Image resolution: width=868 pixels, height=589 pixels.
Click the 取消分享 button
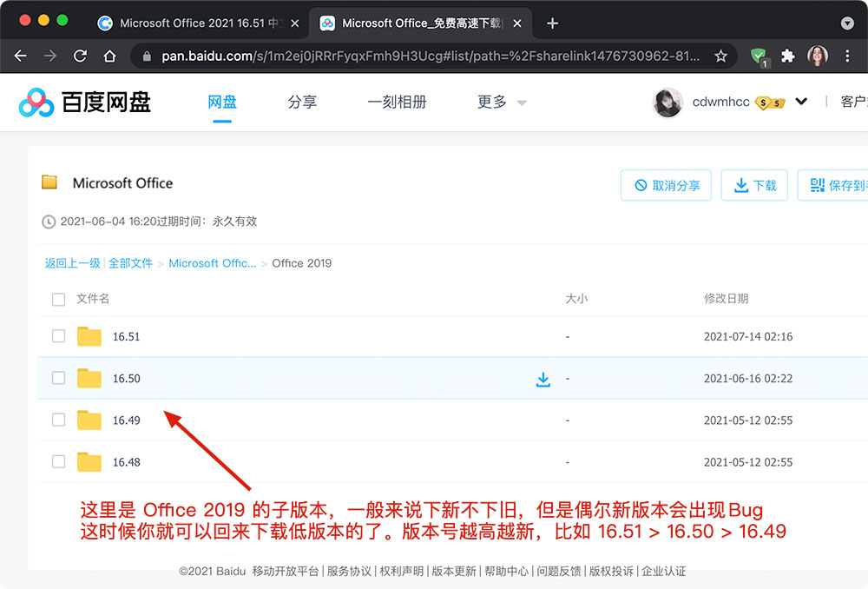[666, 185]
